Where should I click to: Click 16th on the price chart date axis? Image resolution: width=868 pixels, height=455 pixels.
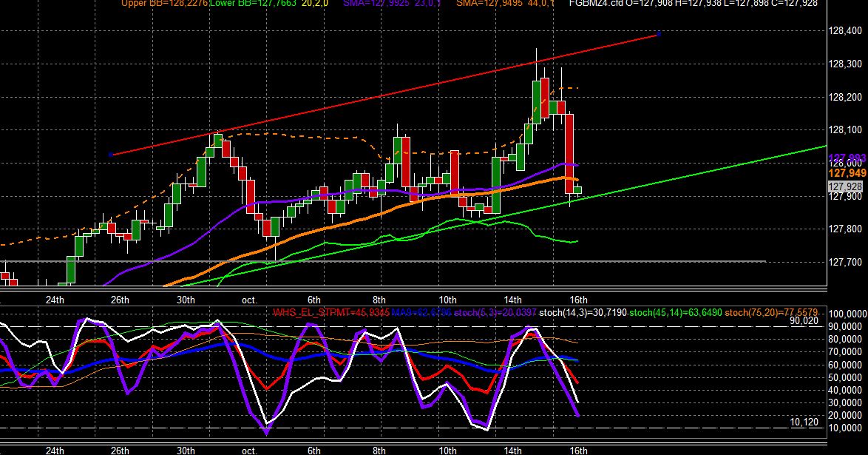(578, 300)
